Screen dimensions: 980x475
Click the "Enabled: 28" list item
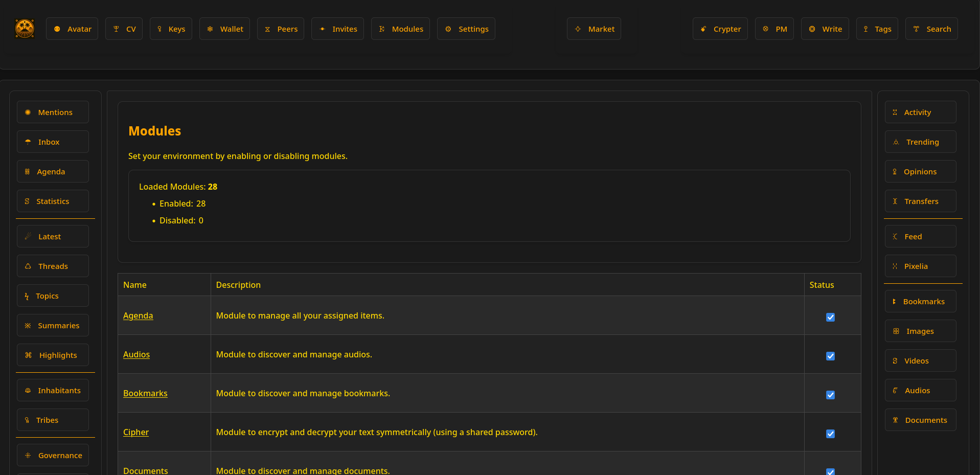coord(183,203)
